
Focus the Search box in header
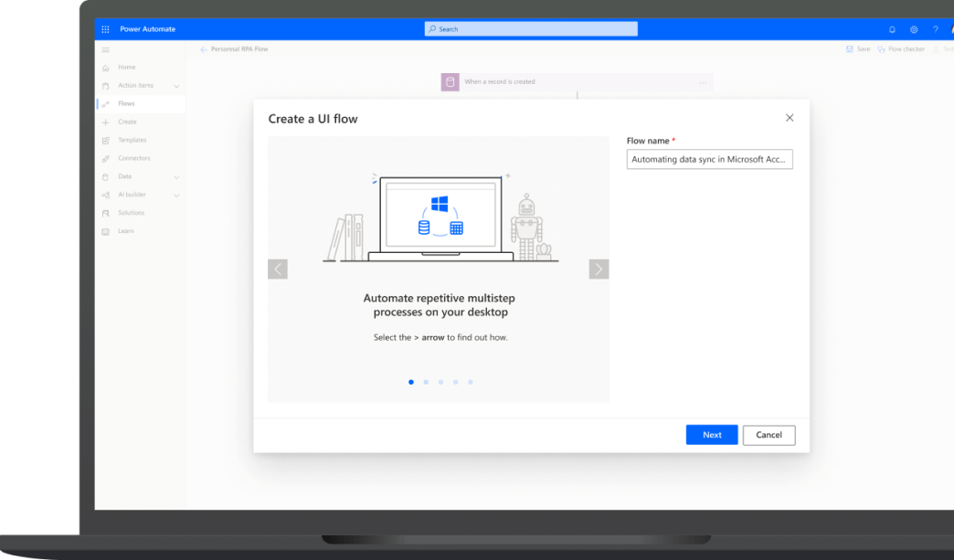coord(531,29)
